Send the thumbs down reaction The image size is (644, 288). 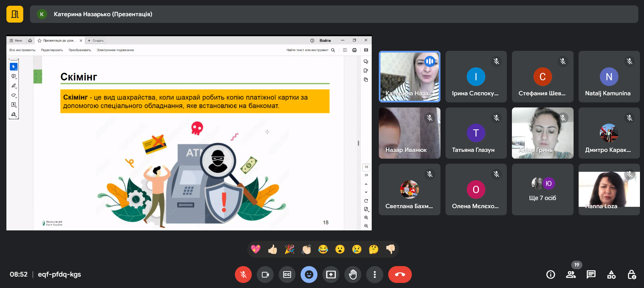tap(391, 249)
